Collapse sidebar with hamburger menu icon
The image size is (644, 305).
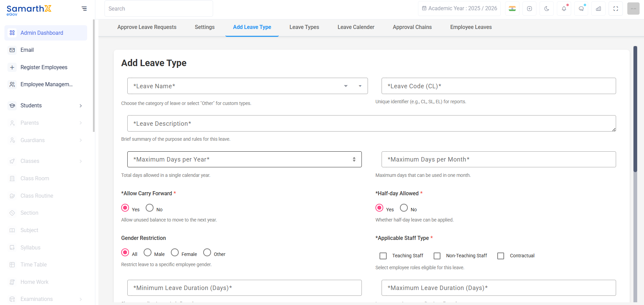[84, 9]
